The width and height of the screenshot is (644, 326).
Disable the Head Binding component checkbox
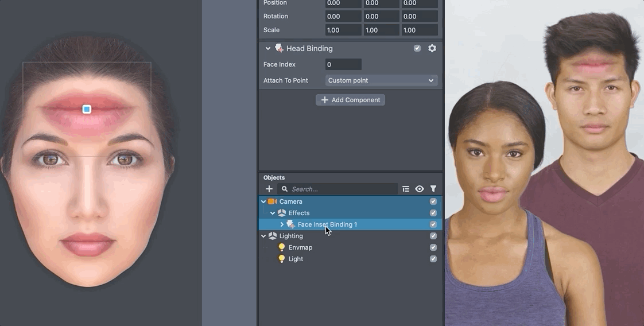click(x=417, y=48)
